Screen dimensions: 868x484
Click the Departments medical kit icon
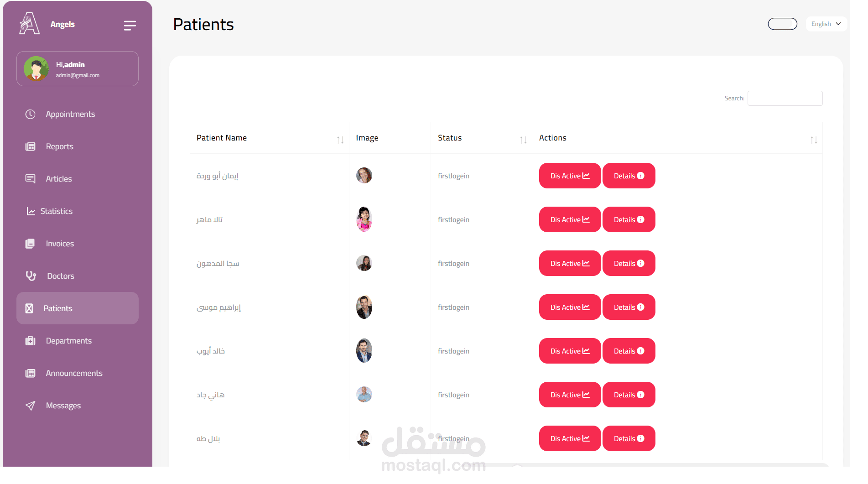(x=30, y=341)
